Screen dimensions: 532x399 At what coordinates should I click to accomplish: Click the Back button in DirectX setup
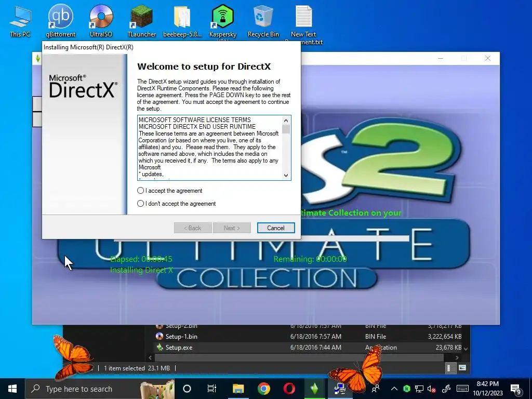coord(193,228)
